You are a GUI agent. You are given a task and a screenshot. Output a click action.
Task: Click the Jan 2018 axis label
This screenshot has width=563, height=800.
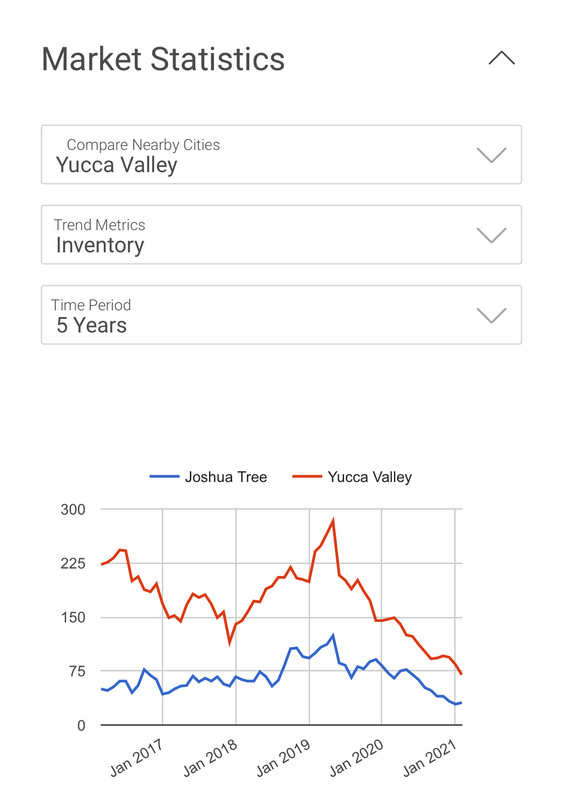coord(210,757)
